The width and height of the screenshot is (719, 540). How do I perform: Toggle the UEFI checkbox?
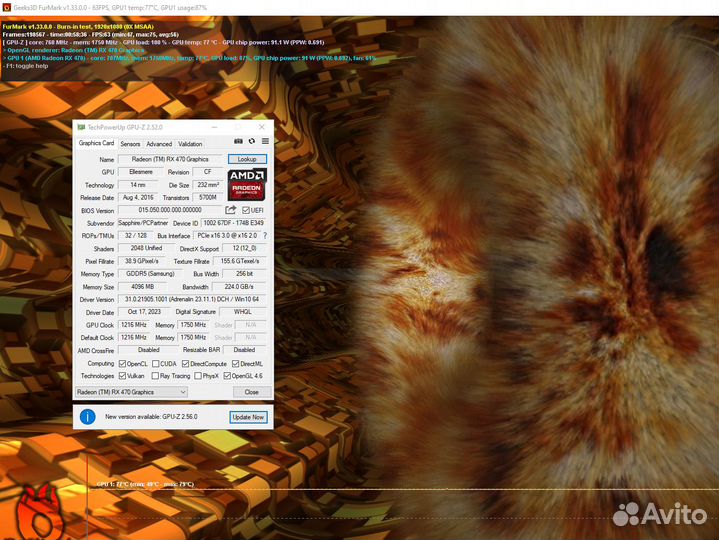[x=244, y=210]
